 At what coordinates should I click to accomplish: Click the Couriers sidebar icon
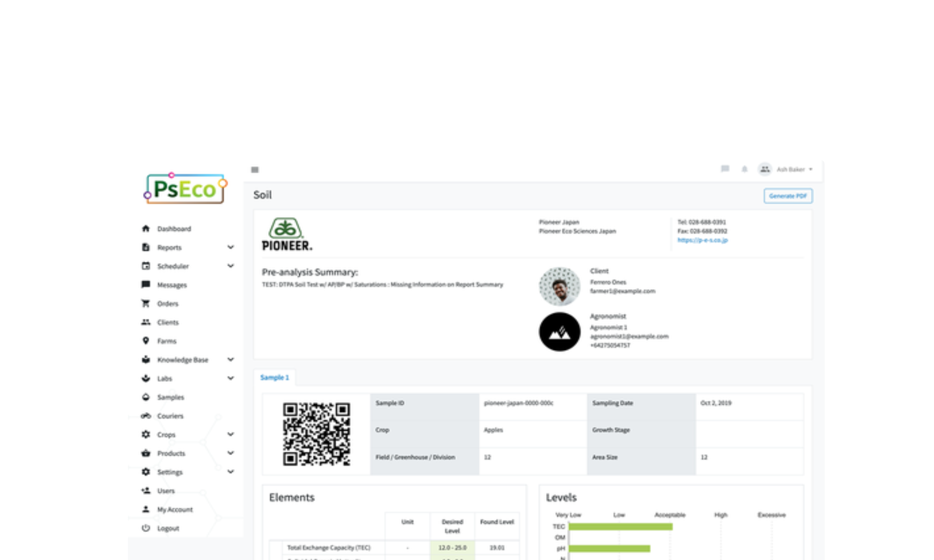click(x=146, y=416)
